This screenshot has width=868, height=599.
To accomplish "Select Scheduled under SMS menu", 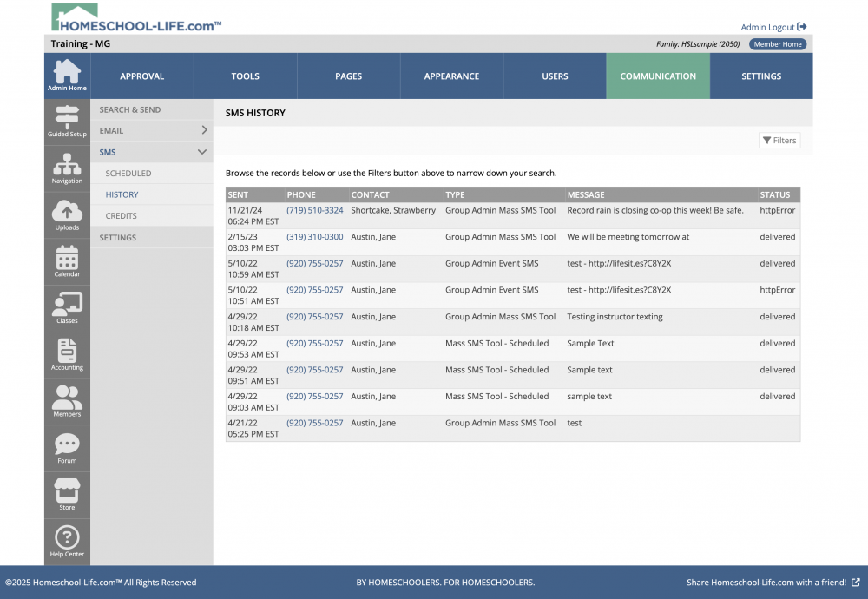I will click(x=128, y=174).
